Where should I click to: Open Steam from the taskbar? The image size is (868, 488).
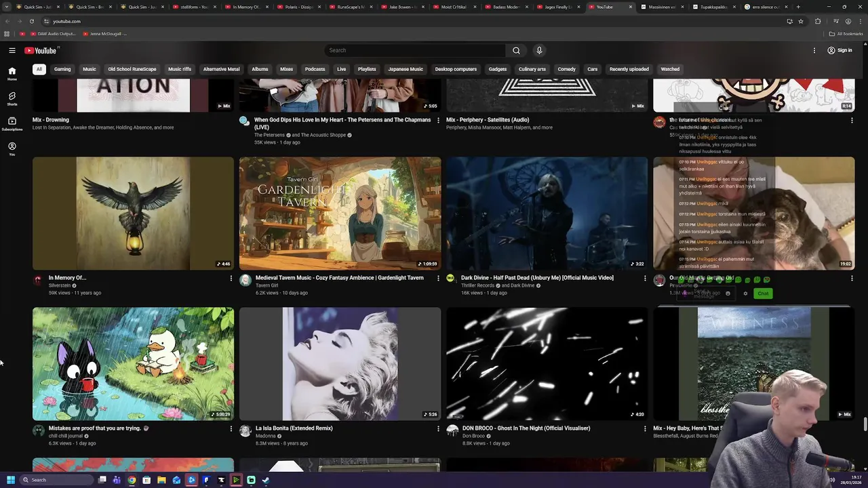pos(266,480)
